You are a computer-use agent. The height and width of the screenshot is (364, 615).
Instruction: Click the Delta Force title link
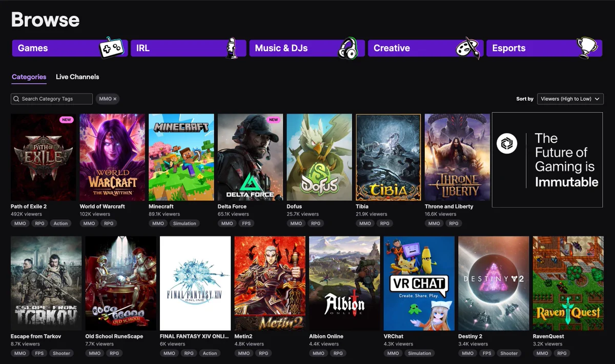[232, 206]
